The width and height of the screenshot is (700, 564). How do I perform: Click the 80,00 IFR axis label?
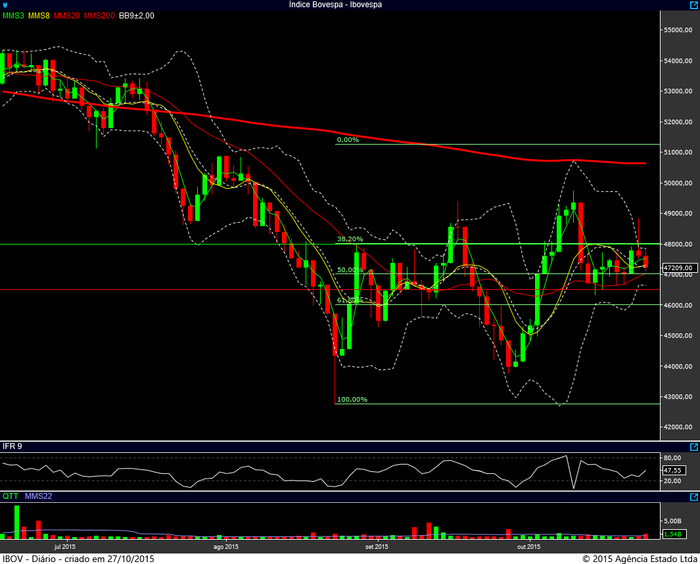[x=672, y=458]
